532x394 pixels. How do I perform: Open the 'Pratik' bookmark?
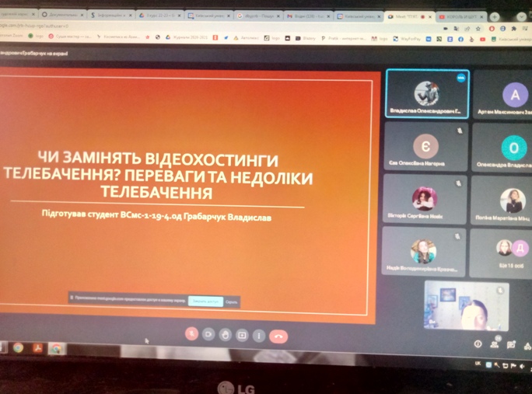click(343, 39)
